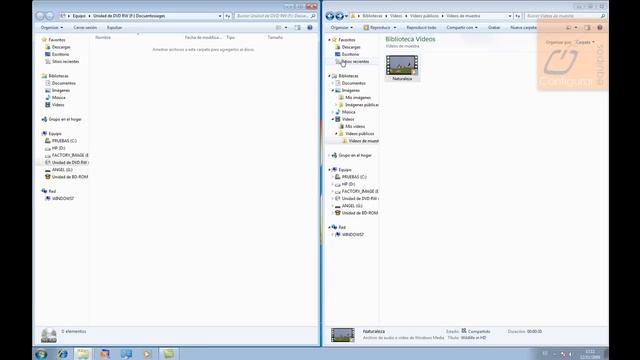This screenshot has width=640, height=360.
Task: Click Cerrar sesión in the DVD window toolbar
Action: pos(85,28)
